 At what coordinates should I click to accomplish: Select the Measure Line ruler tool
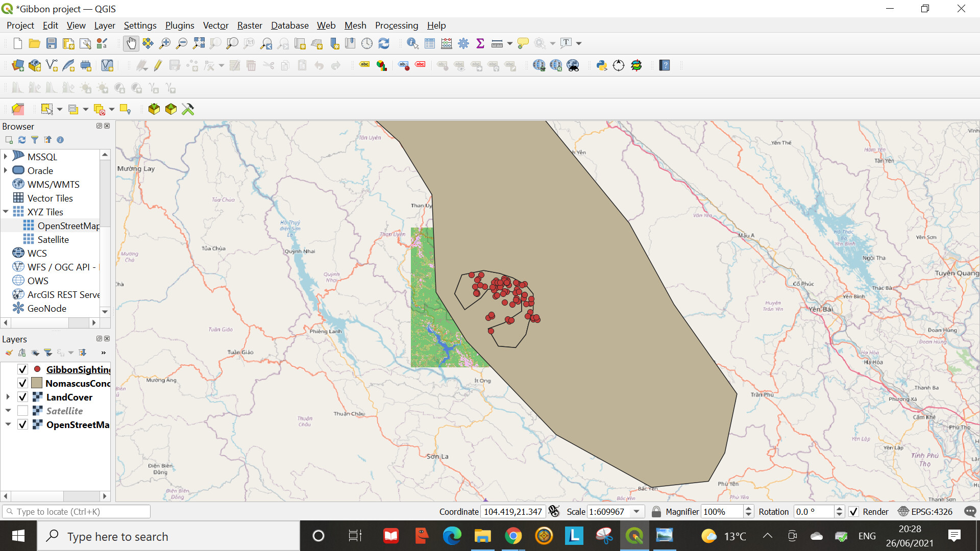(x=497, y=44)
